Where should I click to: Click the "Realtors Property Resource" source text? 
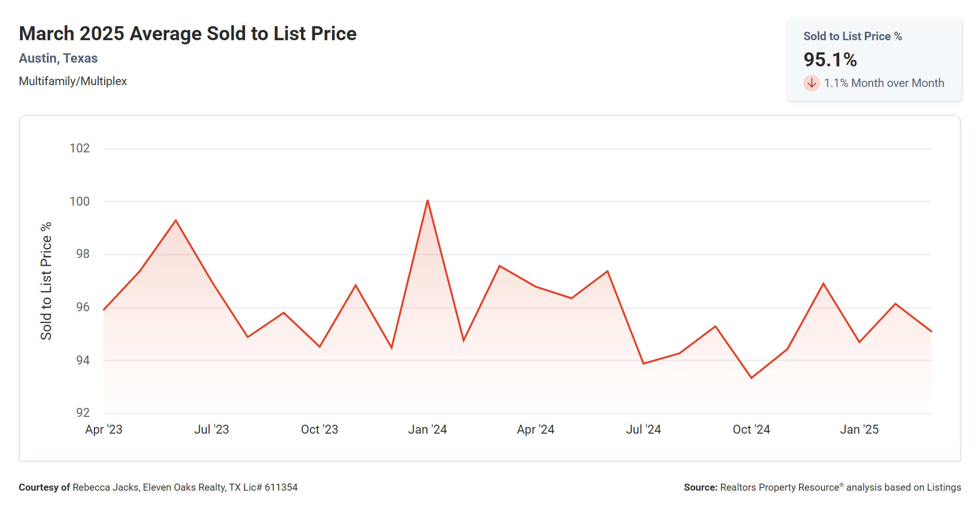pyautogui.click(x=779, y=487)
